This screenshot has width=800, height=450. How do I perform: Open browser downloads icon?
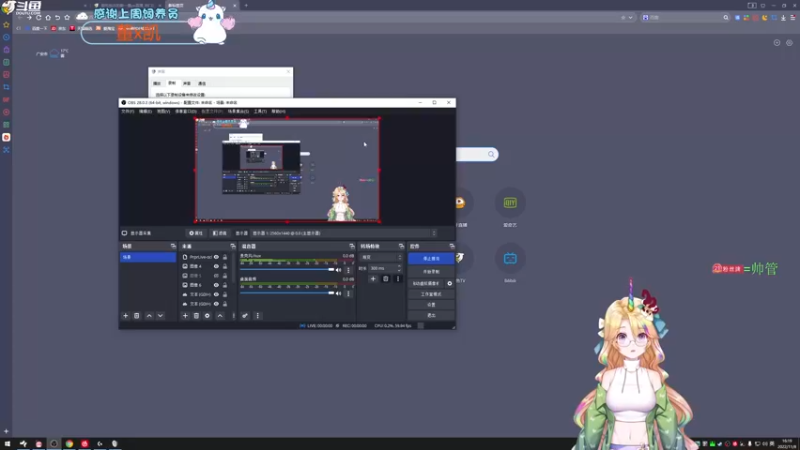coord(783,17)
